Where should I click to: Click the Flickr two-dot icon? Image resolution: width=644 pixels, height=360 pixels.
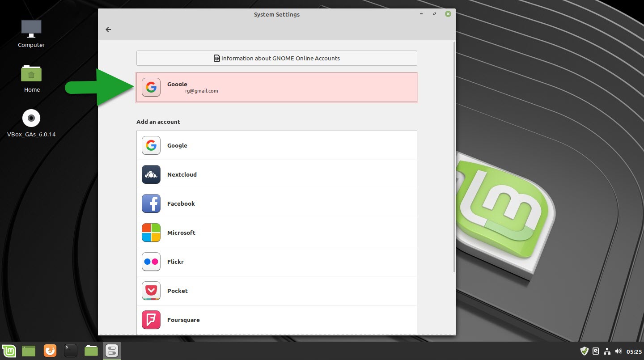(151, 262)
